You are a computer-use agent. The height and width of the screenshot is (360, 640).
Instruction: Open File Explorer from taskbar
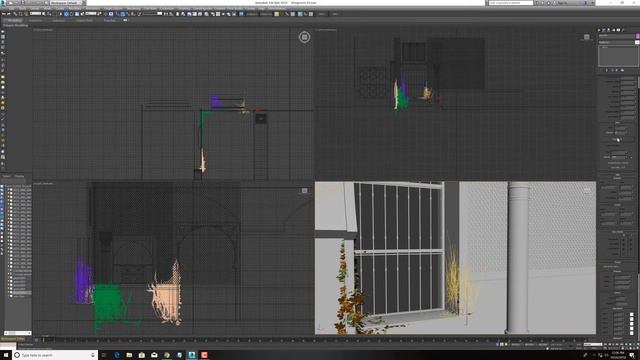(x=129, y=355)
